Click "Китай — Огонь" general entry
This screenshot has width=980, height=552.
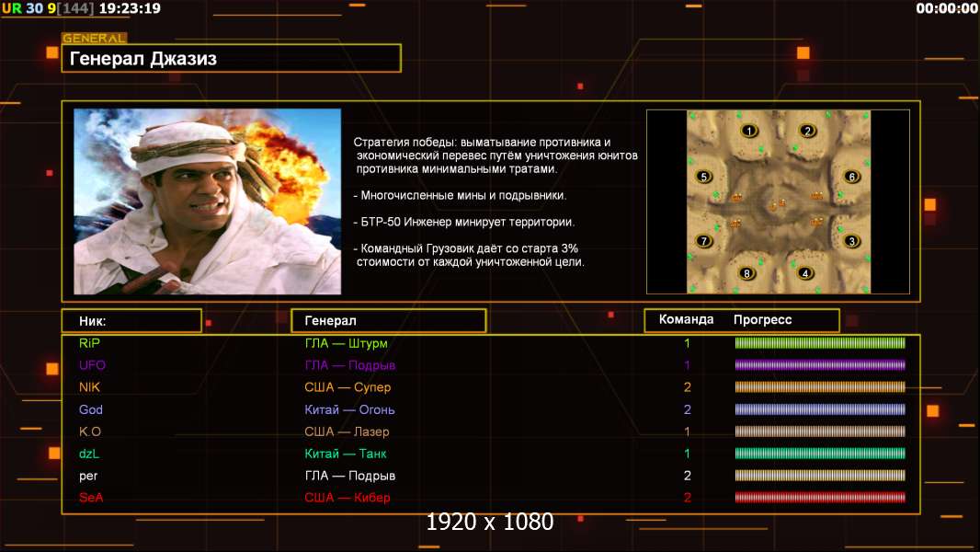pos(349,409)
